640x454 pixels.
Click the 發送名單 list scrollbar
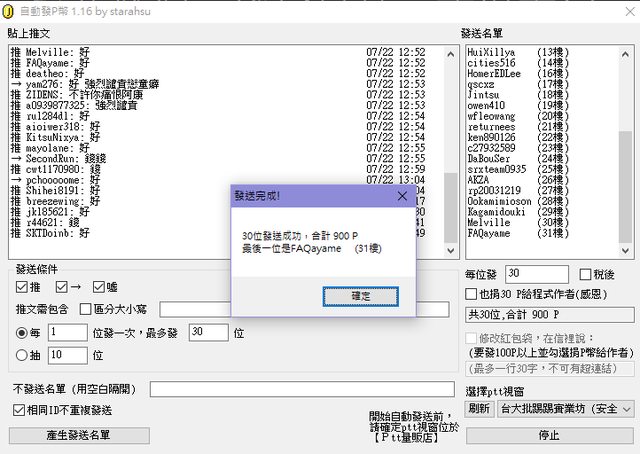tap(625, 150)
